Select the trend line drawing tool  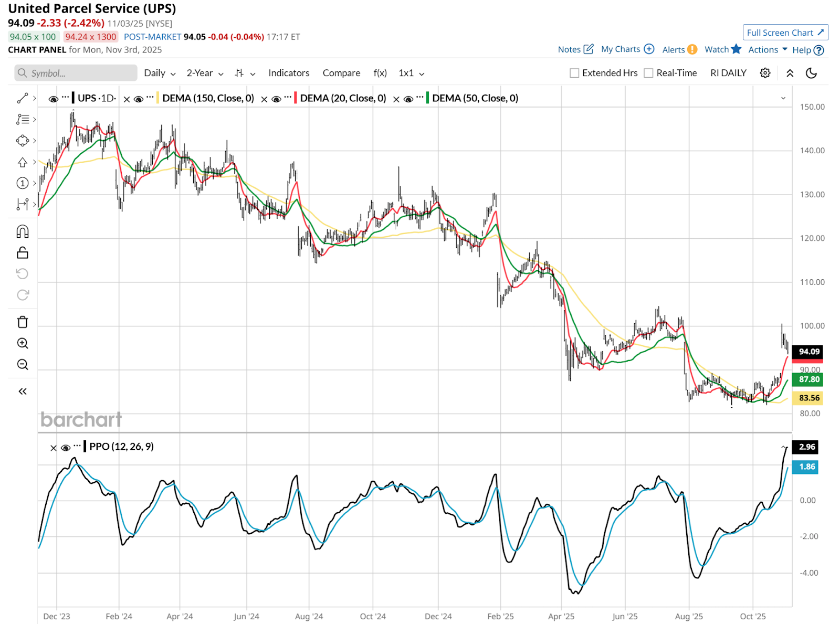tap(23, 98)
